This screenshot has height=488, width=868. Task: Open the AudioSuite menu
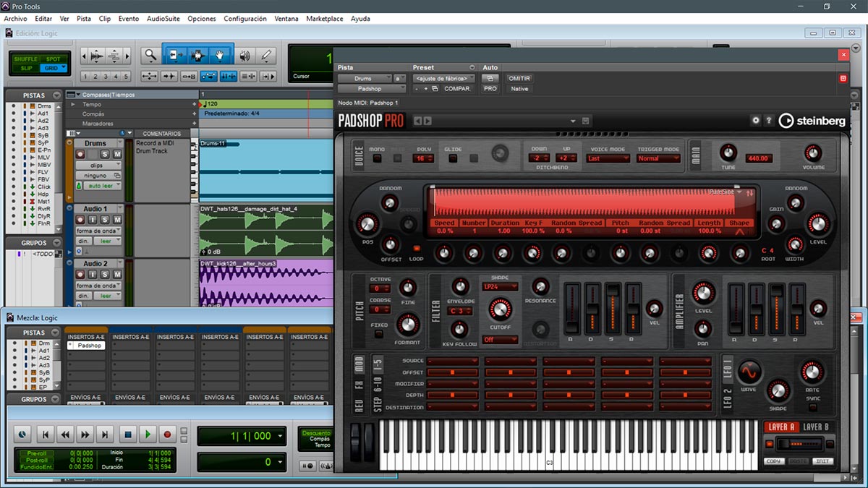point(163,19)
